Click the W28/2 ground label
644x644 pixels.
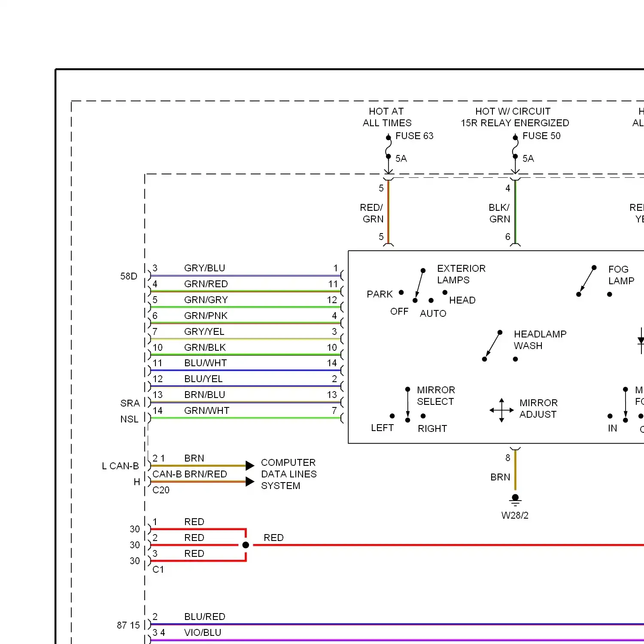pyautogui.click(x=515, y=516)
